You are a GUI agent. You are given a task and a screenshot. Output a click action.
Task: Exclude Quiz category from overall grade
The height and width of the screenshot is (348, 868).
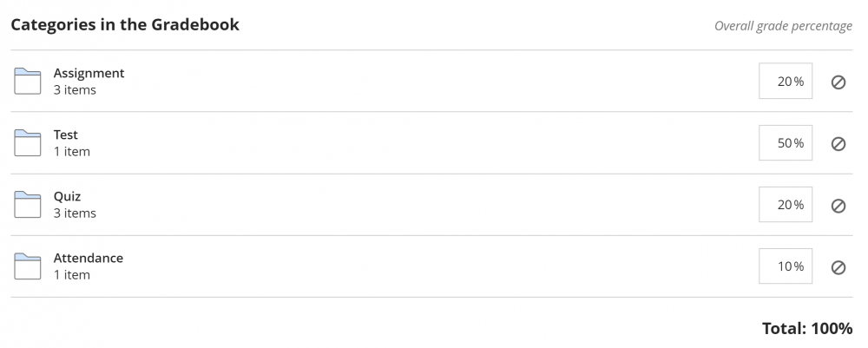838,206
